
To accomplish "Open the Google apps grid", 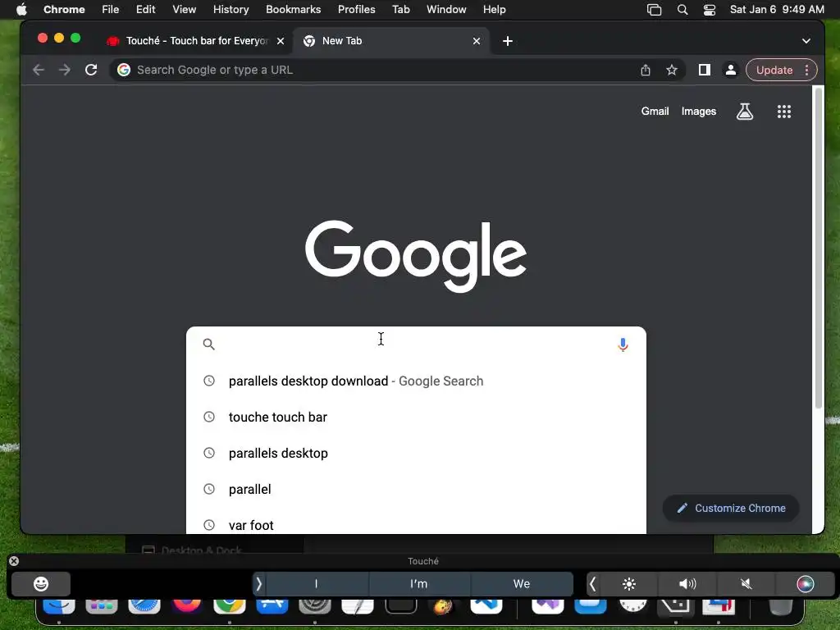I will [x=784, y=112].
